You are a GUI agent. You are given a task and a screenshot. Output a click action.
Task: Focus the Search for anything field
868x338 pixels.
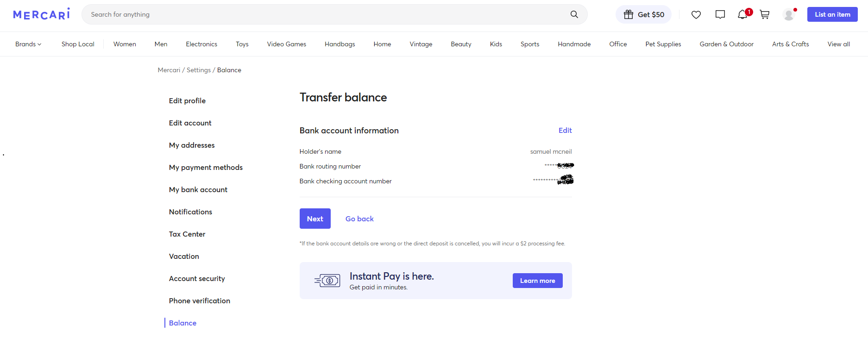324,14
